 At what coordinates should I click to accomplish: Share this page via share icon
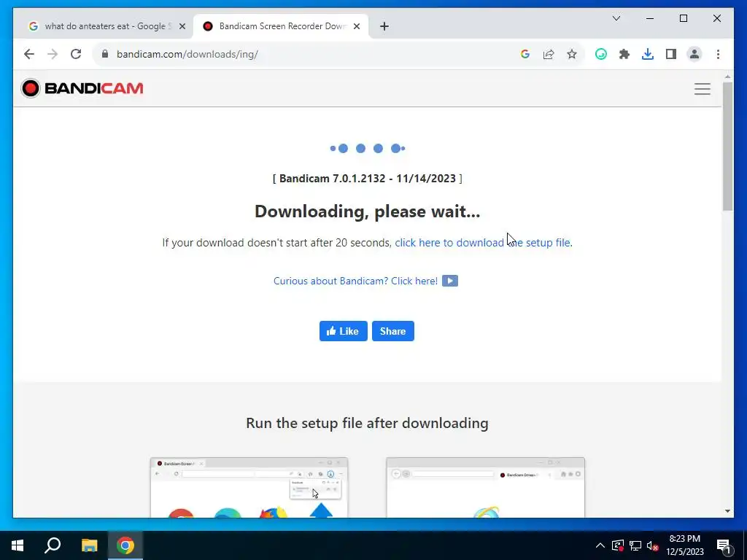click(x=549, y=54)
